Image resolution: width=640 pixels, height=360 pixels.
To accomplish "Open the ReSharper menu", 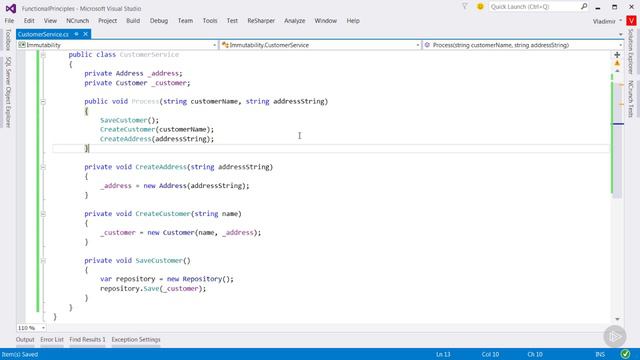I will click(261, 20).
